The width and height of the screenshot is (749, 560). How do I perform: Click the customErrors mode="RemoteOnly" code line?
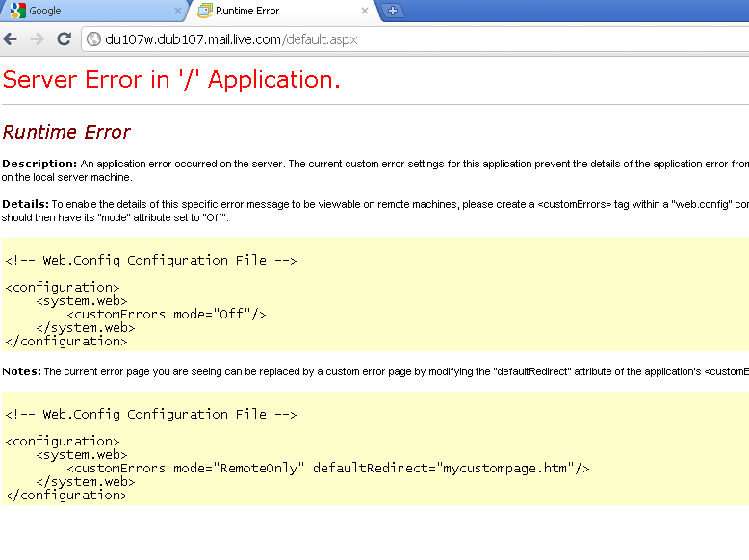tap(328, 468)
